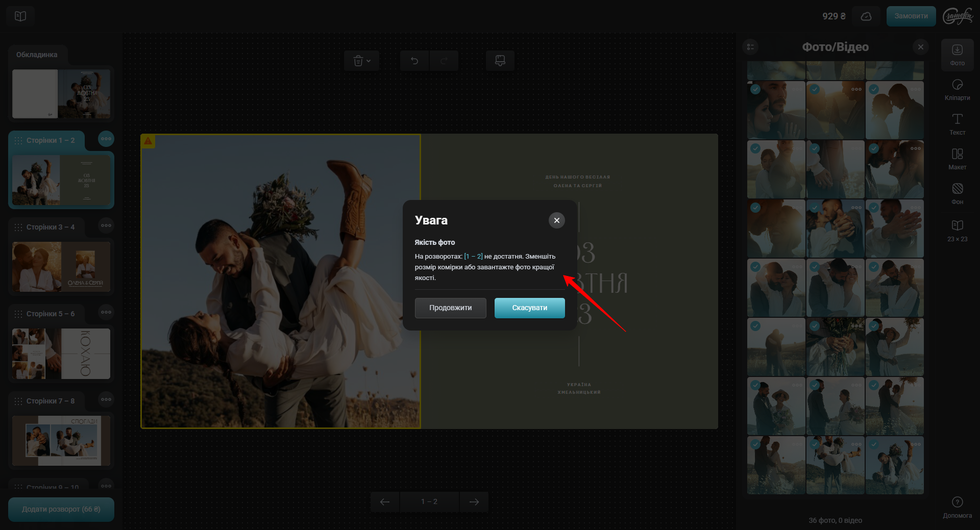Click the cloud save icon

coord(866,16)
